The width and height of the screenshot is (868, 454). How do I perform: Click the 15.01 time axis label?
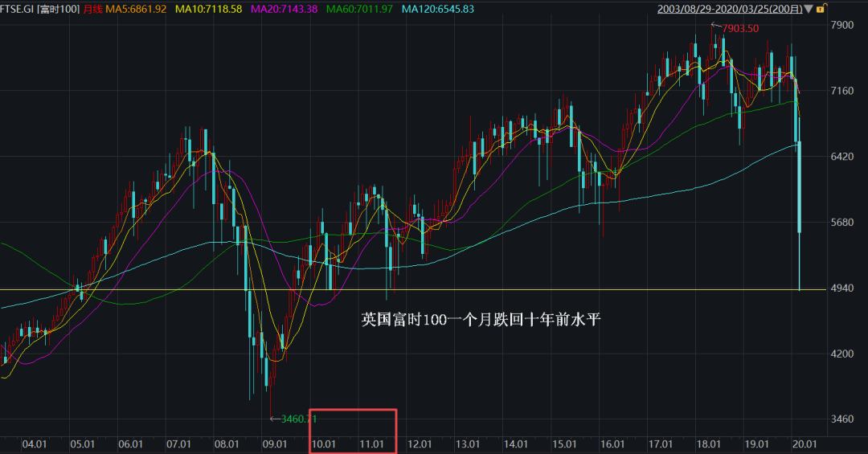click(564, 444)
